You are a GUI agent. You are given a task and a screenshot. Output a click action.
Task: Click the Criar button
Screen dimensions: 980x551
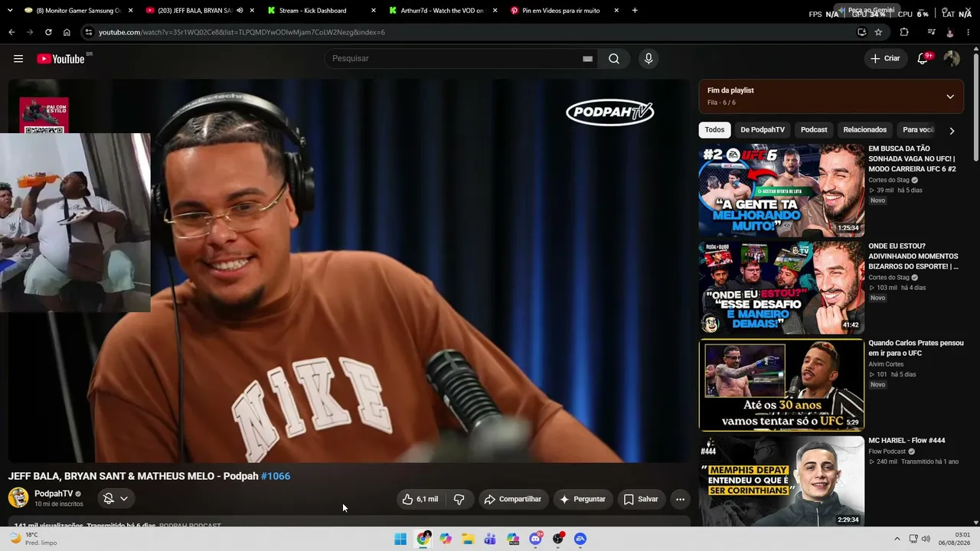coord(885,59)
